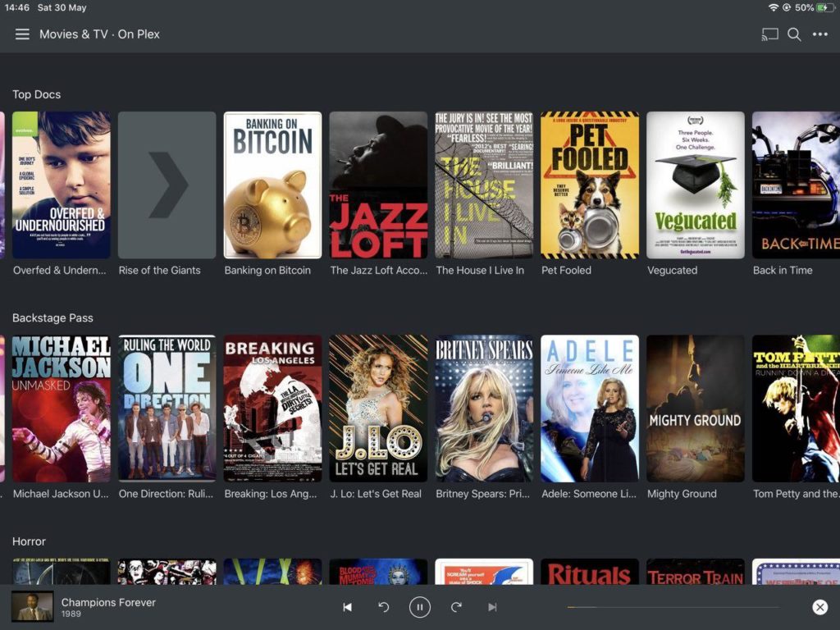Image resolution: width=840 pixels, height=630 pixels.
Task: Tap the 'Rise of the Giants' caption
Action: [160, 271]
